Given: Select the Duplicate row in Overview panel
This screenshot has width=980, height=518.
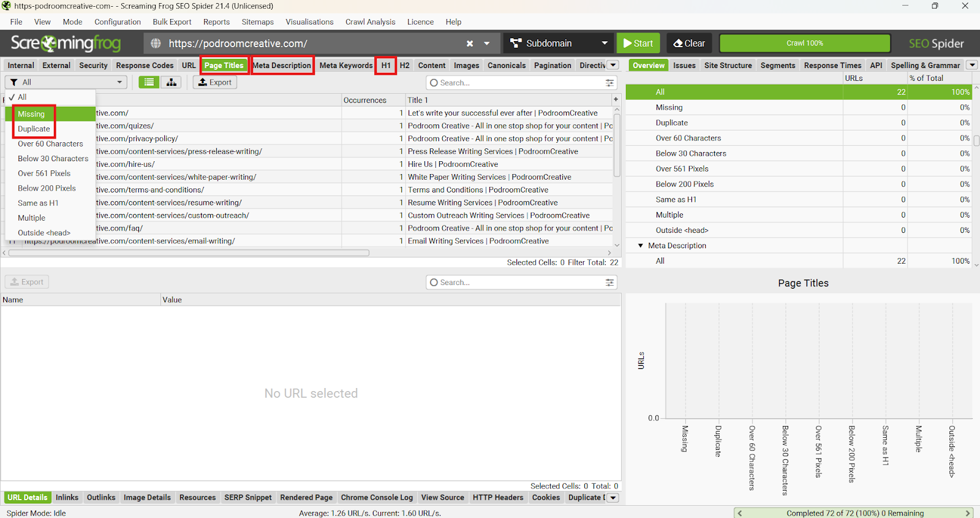Looking at the screenshot, I should (800, 123).
